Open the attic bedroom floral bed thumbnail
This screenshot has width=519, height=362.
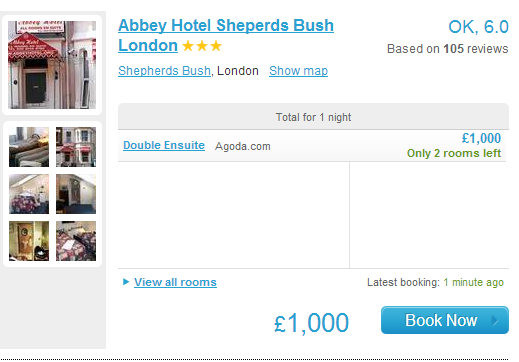point(29,194)
